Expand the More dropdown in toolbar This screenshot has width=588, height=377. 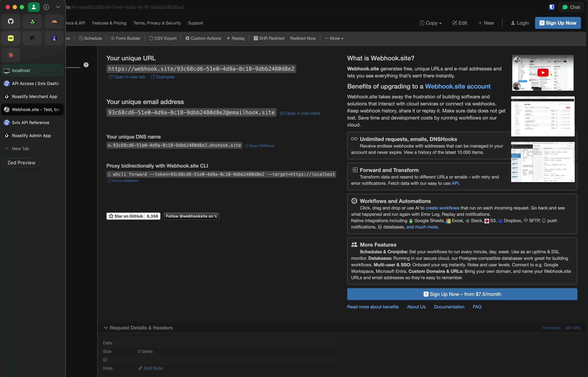pos(334,38)
